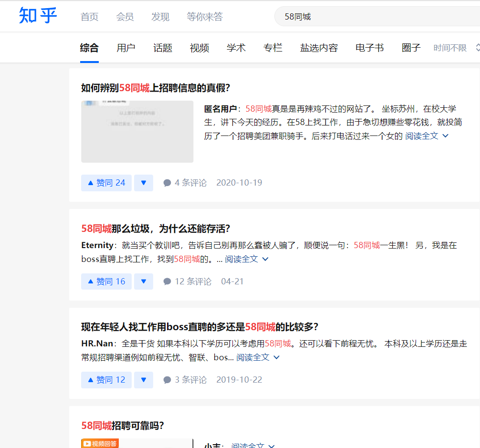Viewport: 480px width, 448px height.
Task: Open the 4 条评论 comments
Action: (185, 183)
